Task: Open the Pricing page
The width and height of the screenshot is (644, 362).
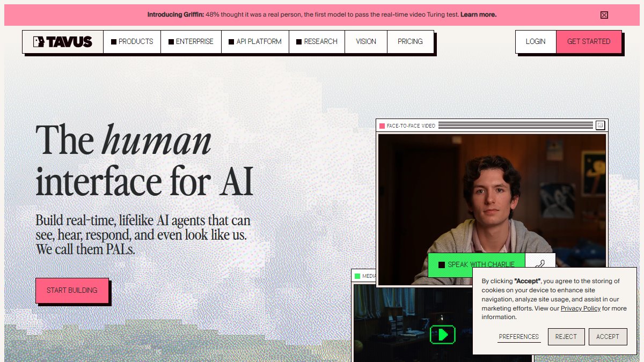Action: coord(410,41)
